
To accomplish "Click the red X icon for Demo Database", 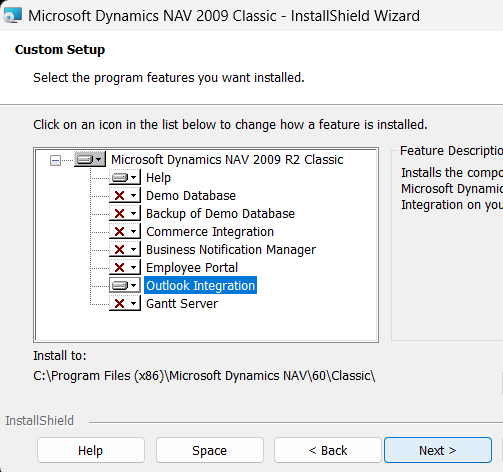I will 125,196.
